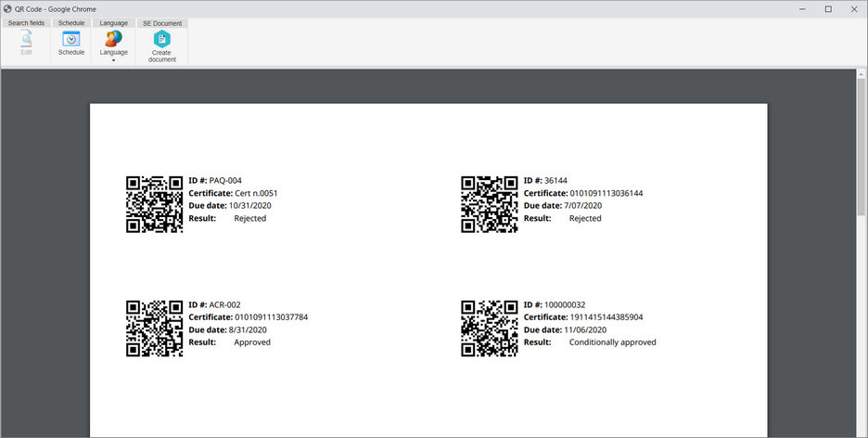
Task: Click Rejected result for ID 36144
Action: pos(585,219)
